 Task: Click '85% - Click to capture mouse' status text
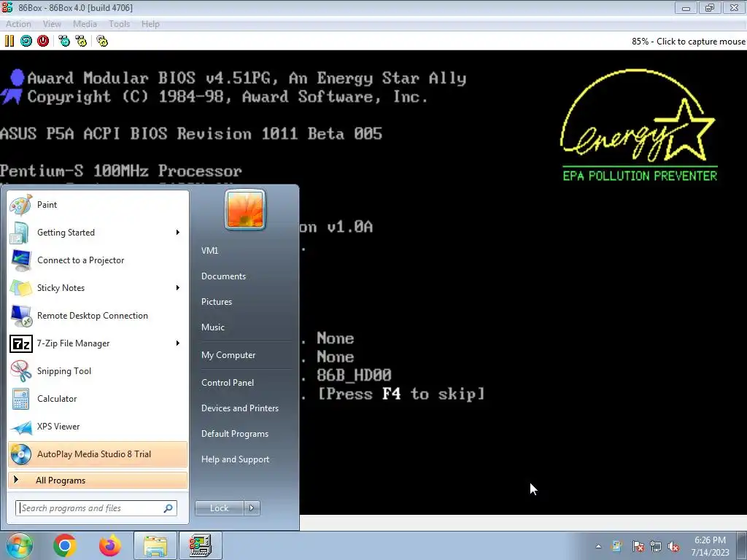pos(689,42)
